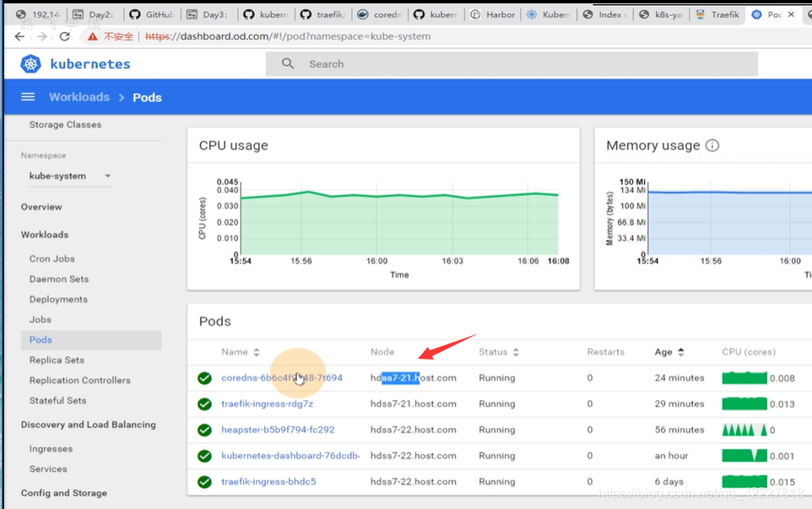Click the Kubernetes helm logo icon
The image size is (812, 509).
click(30, 63)
